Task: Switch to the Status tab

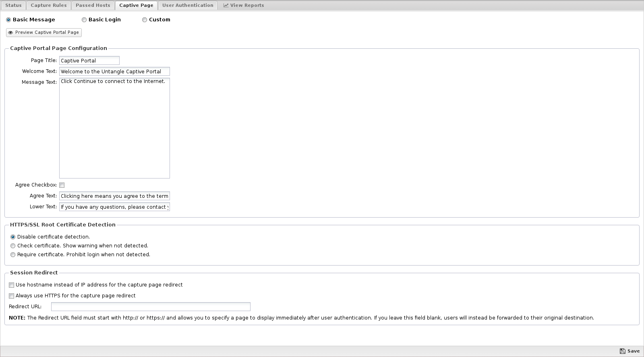Action: (13, 5)
